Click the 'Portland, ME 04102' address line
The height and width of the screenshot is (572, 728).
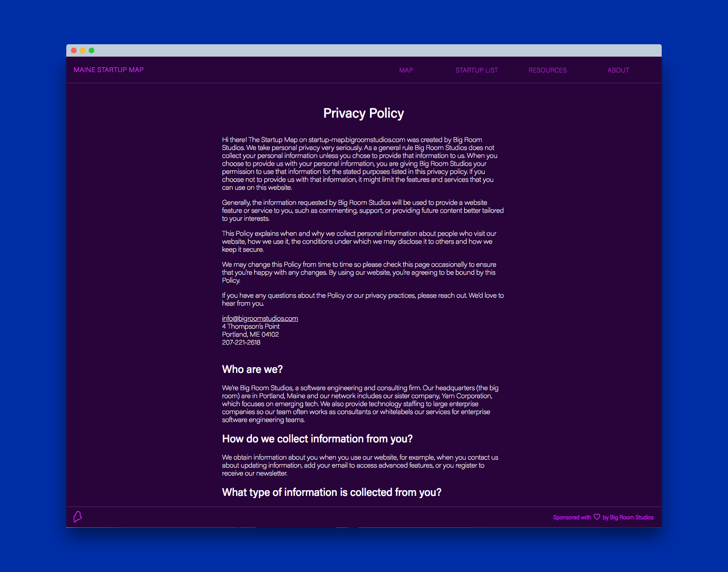click(x=250, y=334)
